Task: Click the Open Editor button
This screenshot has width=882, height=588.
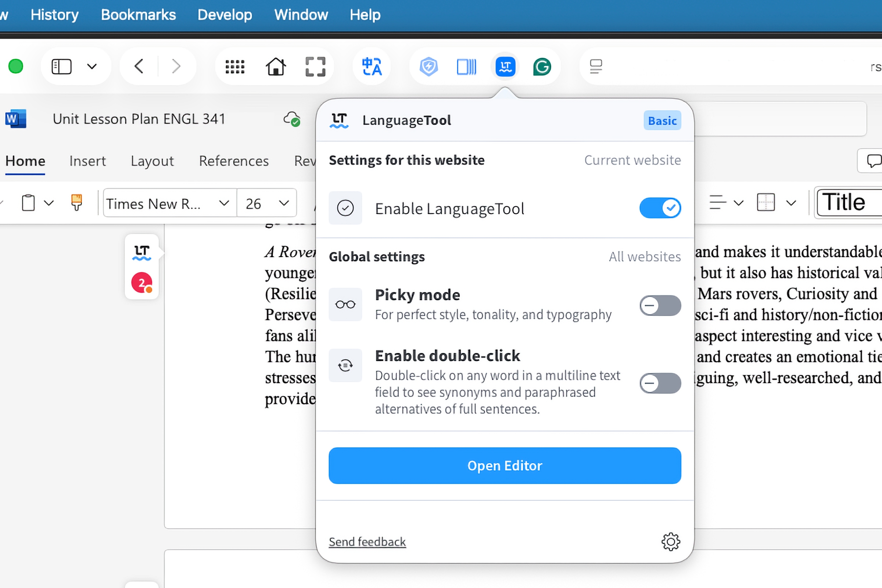Action: coord(504,465)
